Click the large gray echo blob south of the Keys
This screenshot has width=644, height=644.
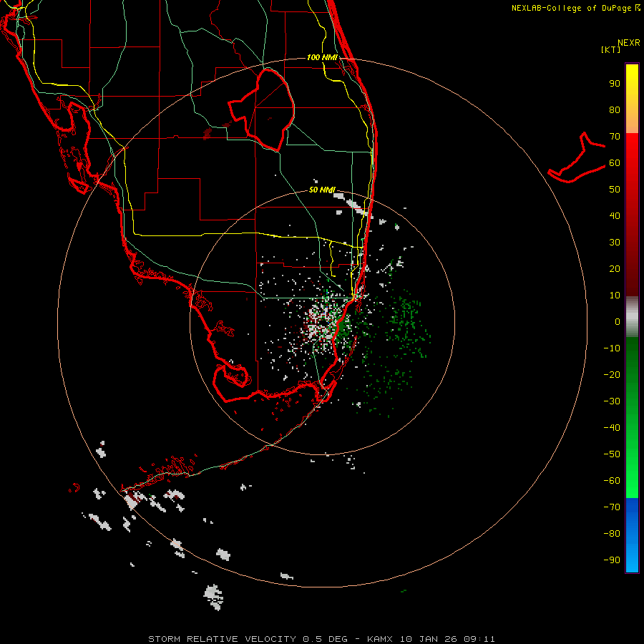(213, 596)
